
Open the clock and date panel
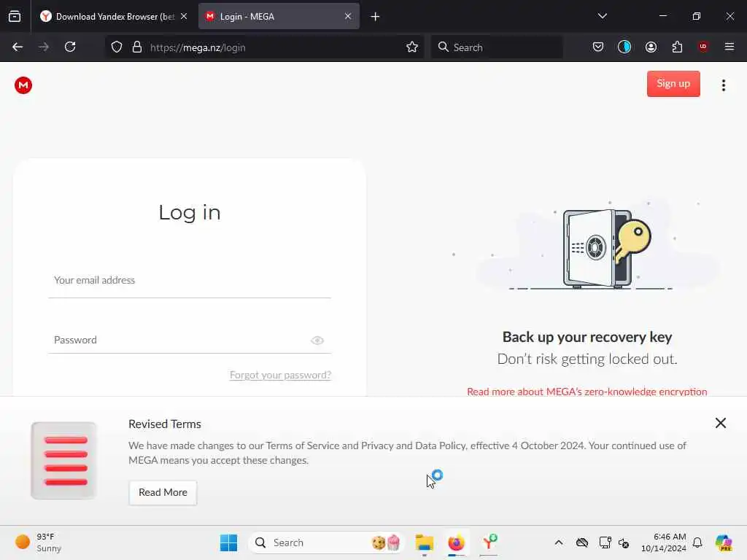pyautogui.click(x=664, y=542)
